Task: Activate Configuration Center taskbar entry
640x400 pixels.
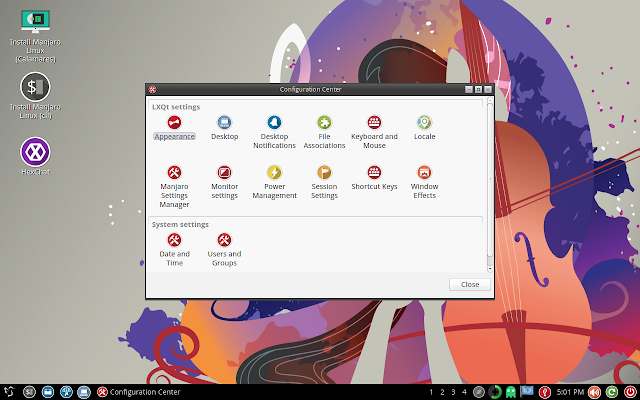Action: pos(139,392)
